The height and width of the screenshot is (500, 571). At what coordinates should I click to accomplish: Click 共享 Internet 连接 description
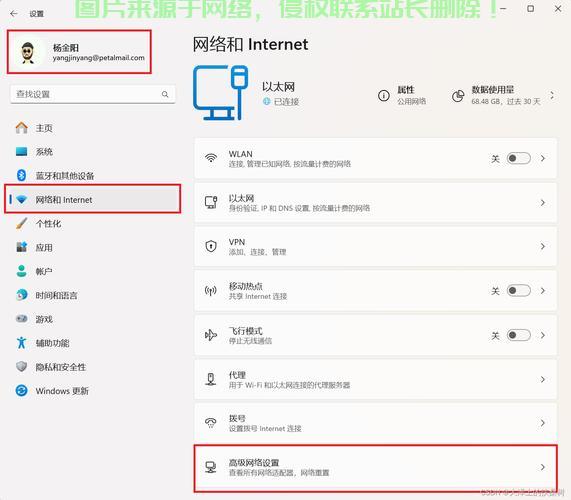tap(258, 296)
